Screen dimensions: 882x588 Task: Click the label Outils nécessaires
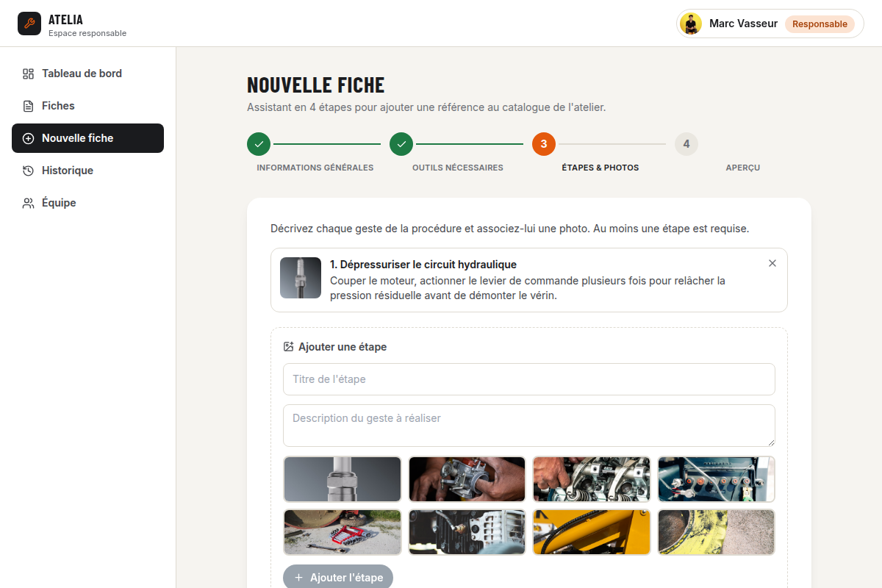[458, 168]
